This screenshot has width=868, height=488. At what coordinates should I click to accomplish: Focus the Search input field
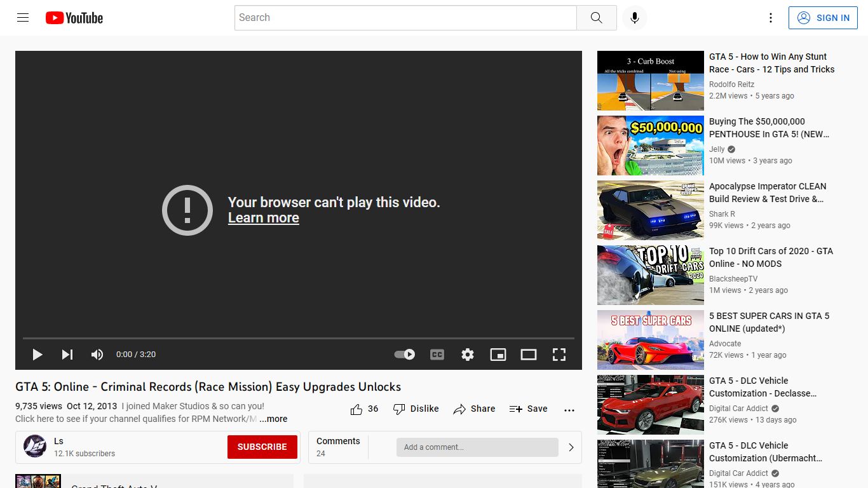[x=405, y=18]
